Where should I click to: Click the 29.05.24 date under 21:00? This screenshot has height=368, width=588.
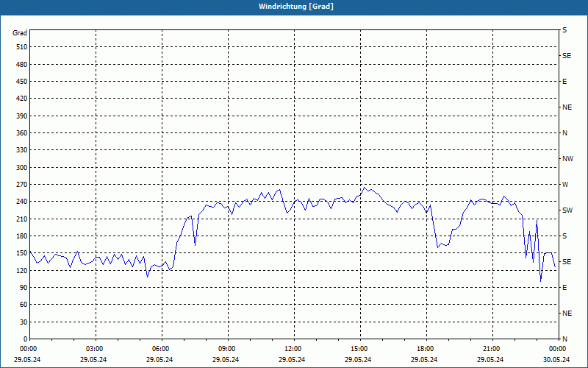point(490,360)
